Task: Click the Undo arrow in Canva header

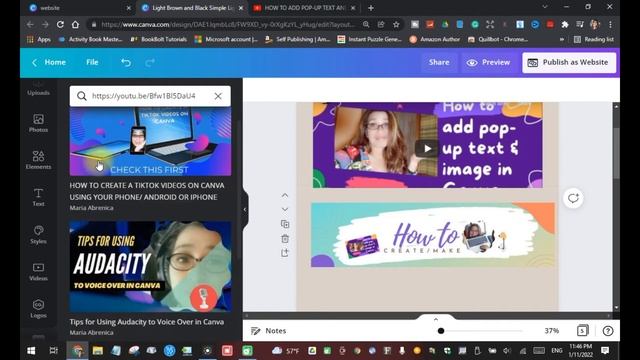Action: (x=126, y=62)
